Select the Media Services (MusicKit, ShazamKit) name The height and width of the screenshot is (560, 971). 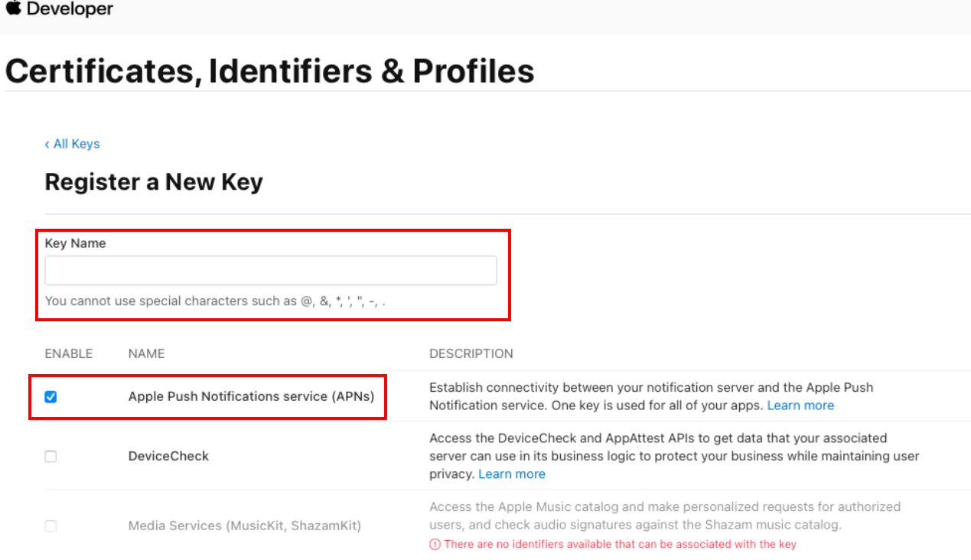[245, 526]
